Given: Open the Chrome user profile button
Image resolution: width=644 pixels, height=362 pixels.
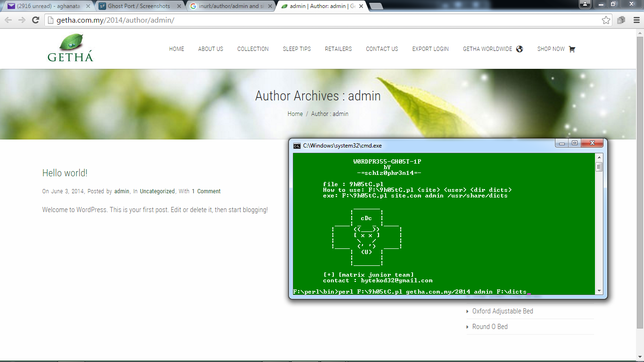Looking at the screenshot, I should point(585,4).
